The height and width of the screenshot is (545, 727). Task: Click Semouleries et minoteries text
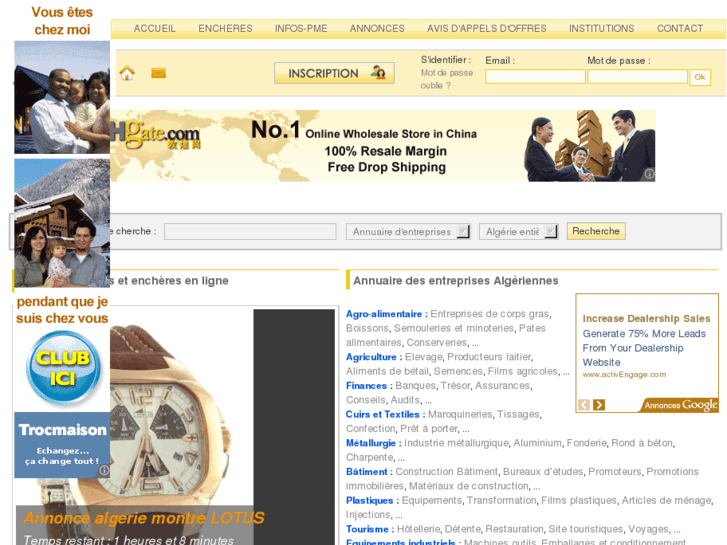pos(454,328)
